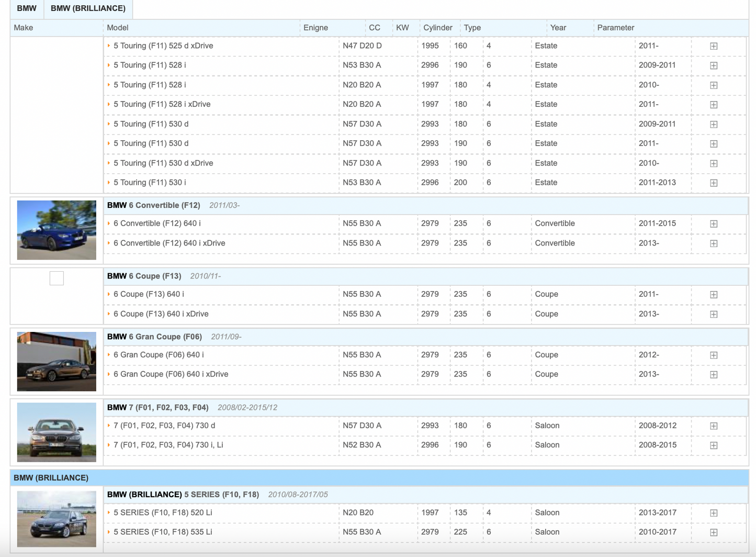
Task: Open plus icon for 6 Gran Coupe 640 i
Action: [714, 355]
